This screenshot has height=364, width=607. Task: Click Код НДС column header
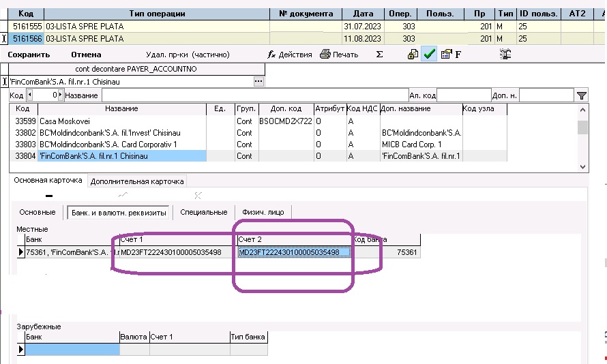click(x=362, y=108)
